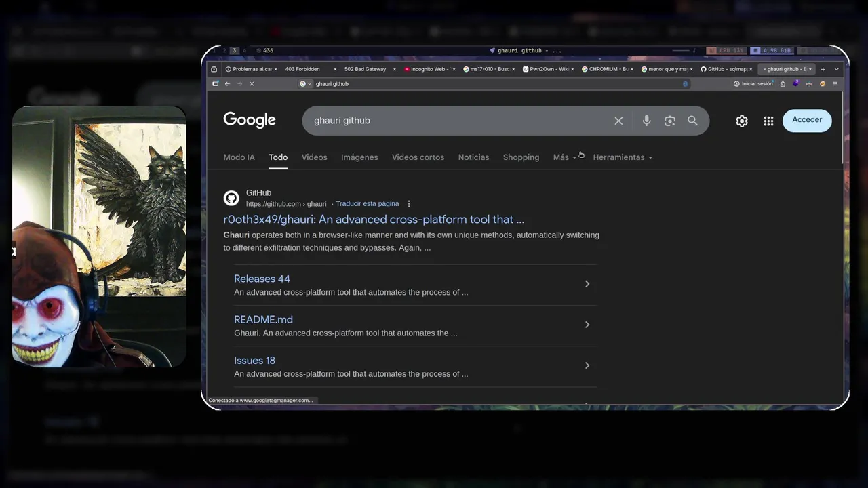Switch to Modo IA search tab

[x=239, y=157]
